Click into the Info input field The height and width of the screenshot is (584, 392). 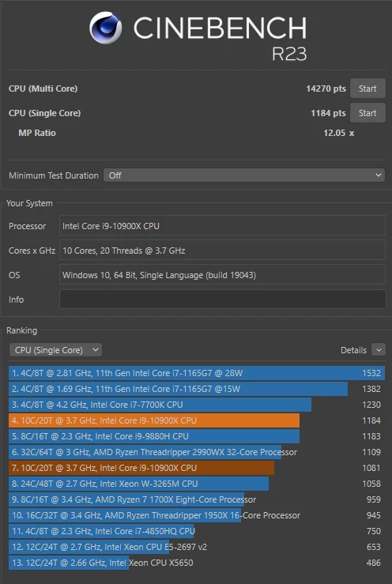coord(222,300)
